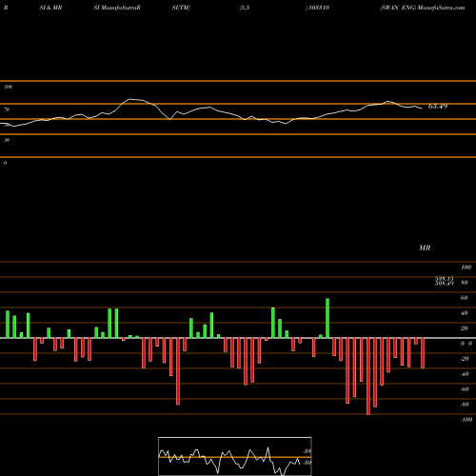Click the stock code 503310 in header
This screenshot has width=476, height=476.
tap(319, 8)
